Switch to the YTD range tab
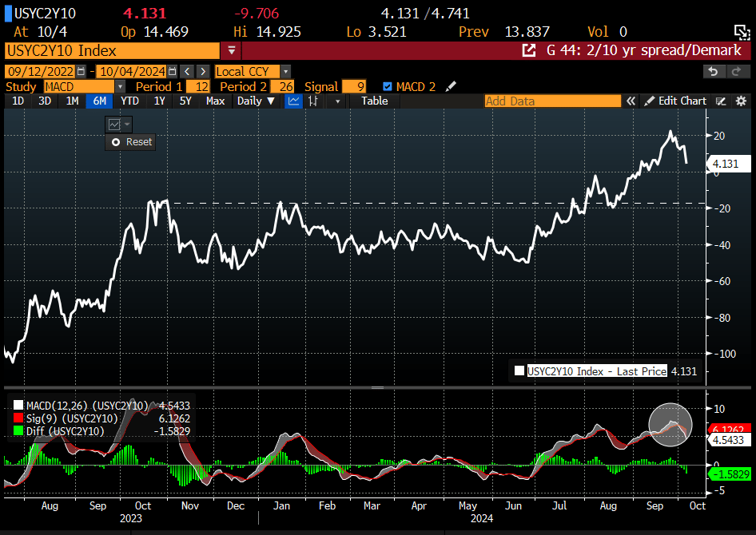The width and height of the screenshot is (756, 535). click(129, 101)
